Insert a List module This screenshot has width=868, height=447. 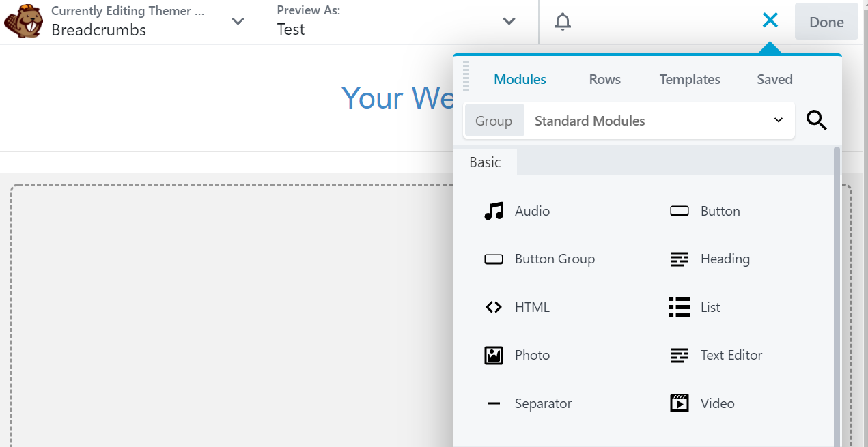(710, 307)
